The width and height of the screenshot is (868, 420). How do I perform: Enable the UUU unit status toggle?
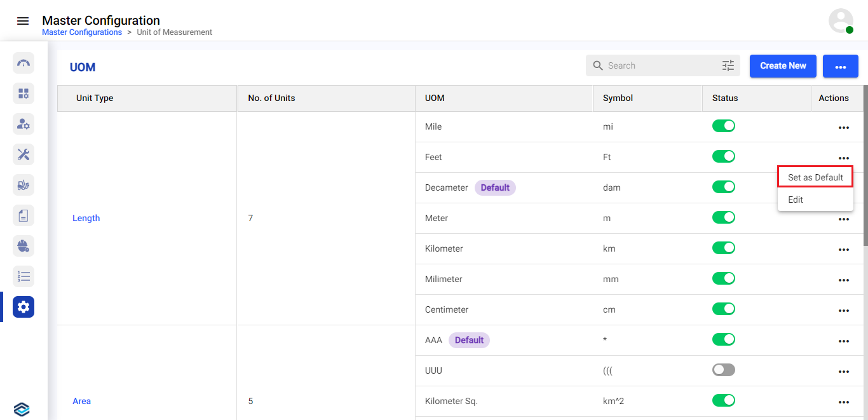click(x=723, y=370)
